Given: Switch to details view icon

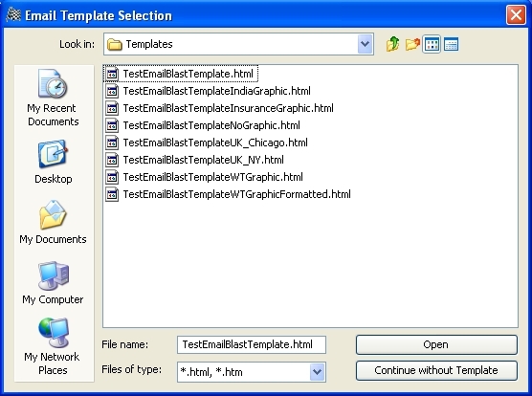Looking at the screenshot, I should pos(452,44).
